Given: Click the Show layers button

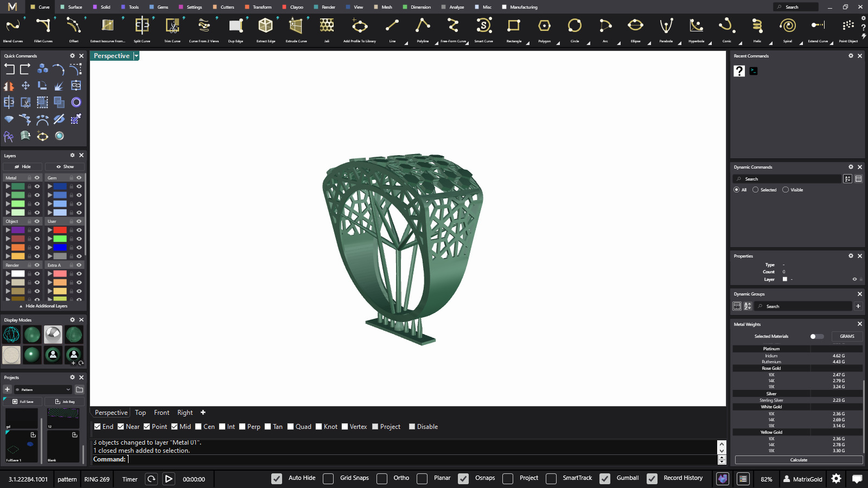Looking at the screenshot, I should click(x=65, y=166).
